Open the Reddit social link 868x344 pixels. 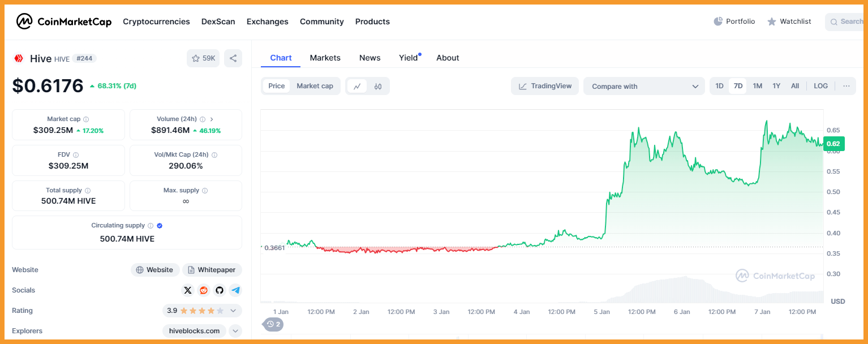pos(204,290)
